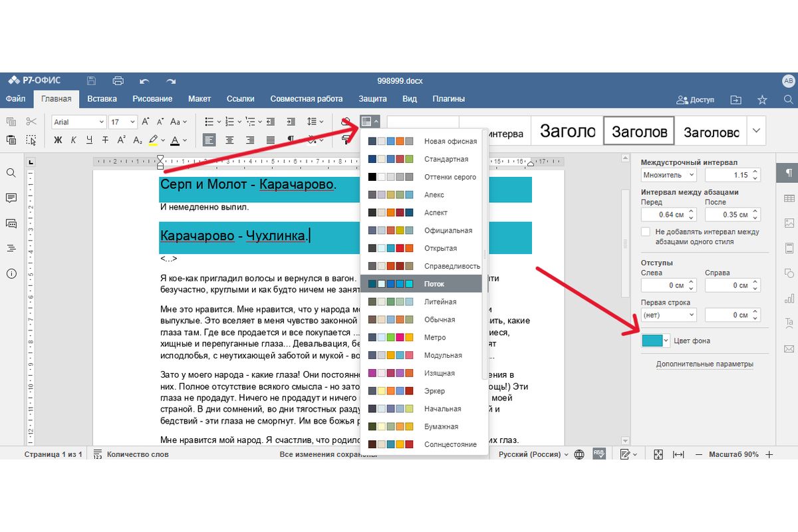Click the 'Слева' indent input field

tap(663, 285)
